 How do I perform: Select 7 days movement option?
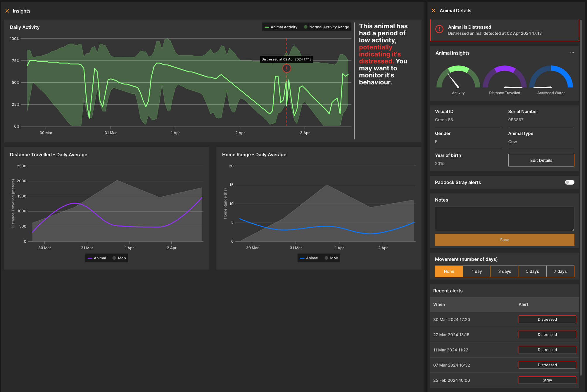[x=560, y=271]
